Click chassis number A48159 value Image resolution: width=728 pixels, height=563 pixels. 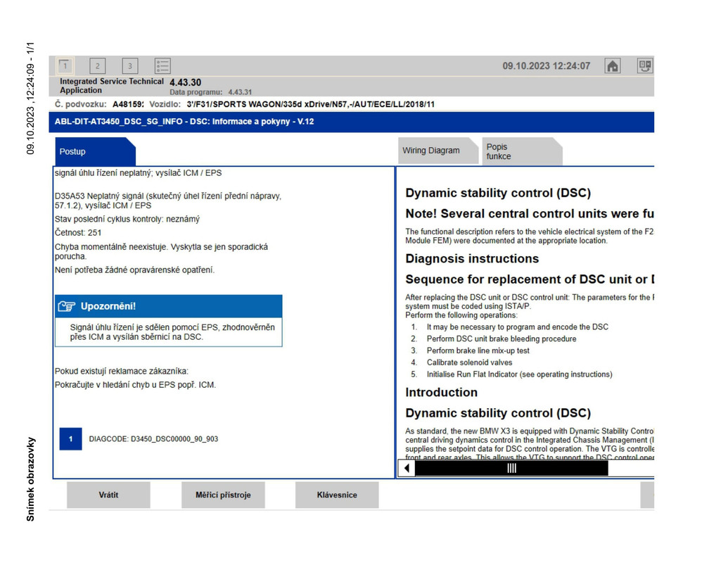(128, 105)
